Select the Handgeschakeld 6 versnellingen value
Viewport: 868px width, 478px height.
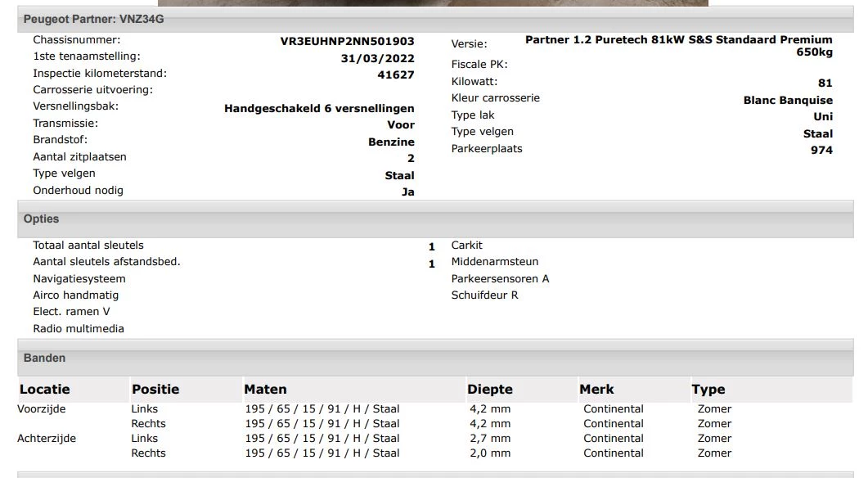click(x=319, y=108)
